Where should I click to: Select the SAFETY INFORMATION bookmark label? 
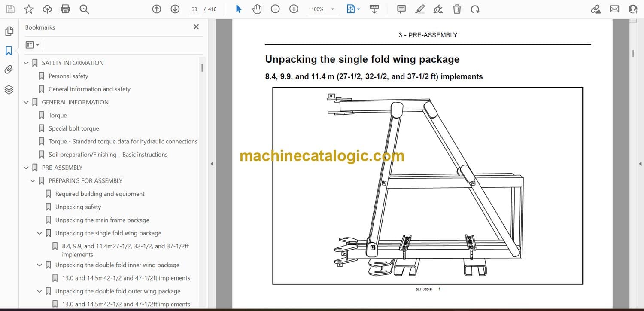tap(73, 63)
